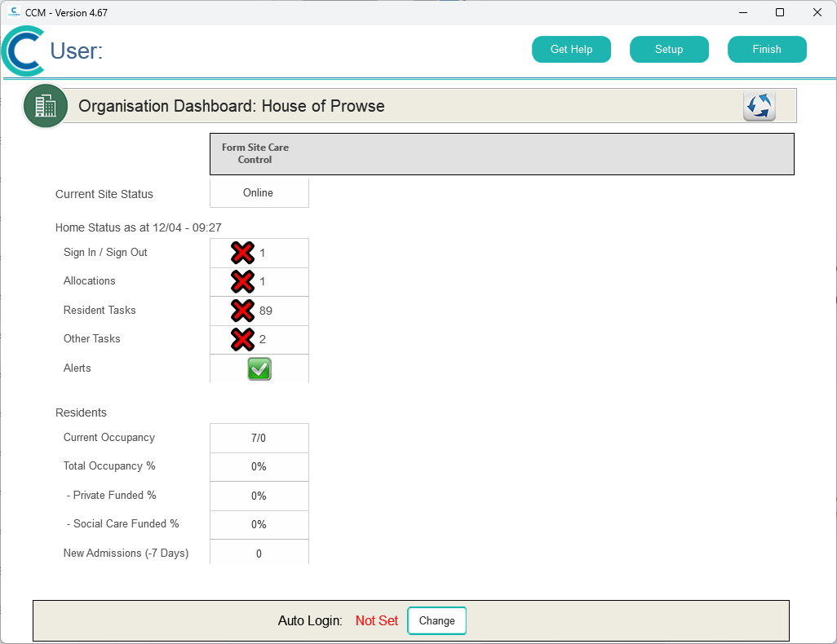Click the Total Occupancy % value cell
Viewport: 837px width, 644px height.
pyautogui.click(x=259, y=467)
